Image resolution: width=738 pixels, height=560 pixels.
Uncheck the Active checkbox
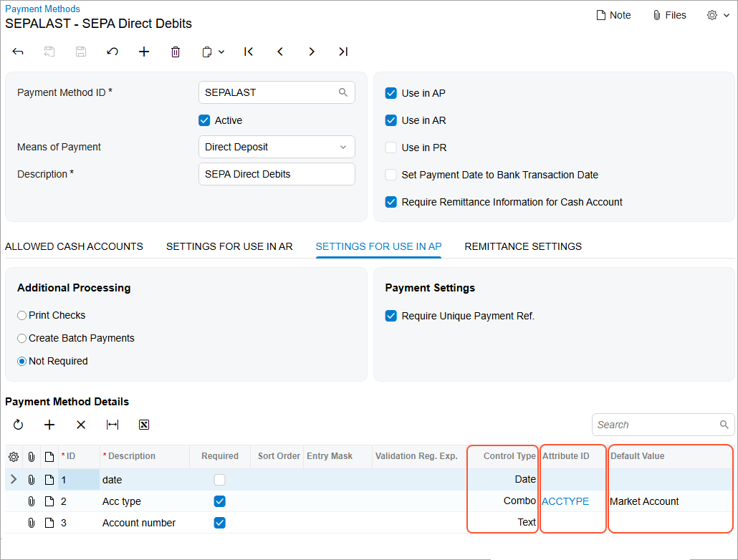tap(204, 120)
